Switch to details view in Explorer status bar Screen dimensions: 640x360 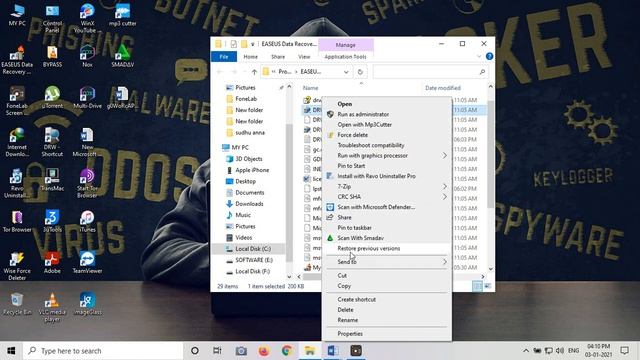477,286
